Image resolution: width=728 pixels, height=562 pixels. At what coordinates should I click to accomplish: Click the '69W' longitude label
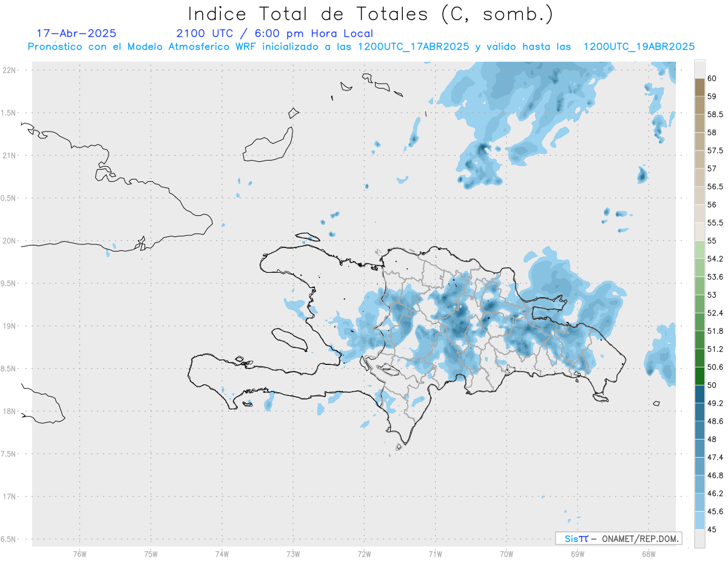click(578, 554)
